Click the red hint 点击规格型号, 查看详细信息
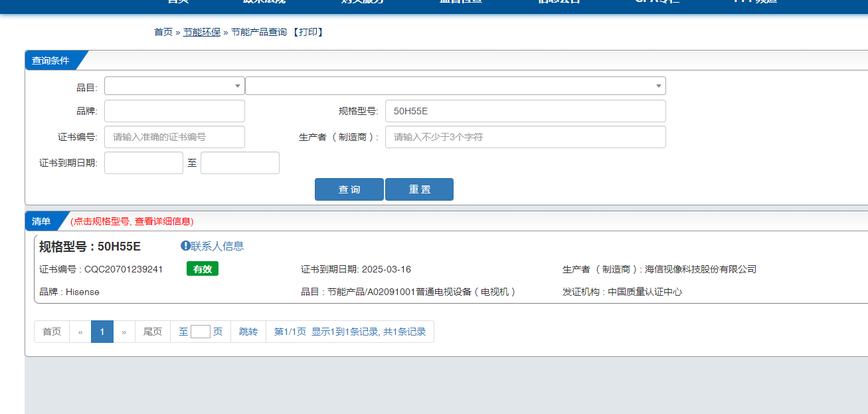The image size is (868, 414). point(132,221)
